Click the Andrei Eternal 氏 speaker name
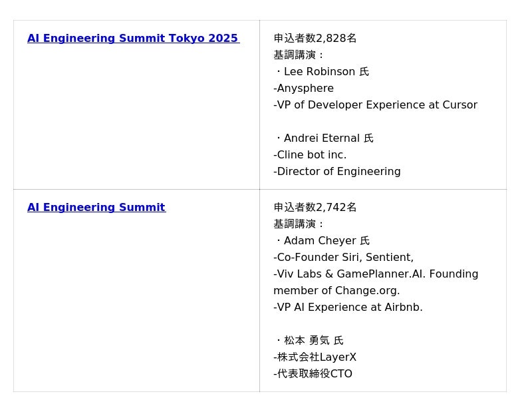532x412 pixels. [x=327, y=138]
